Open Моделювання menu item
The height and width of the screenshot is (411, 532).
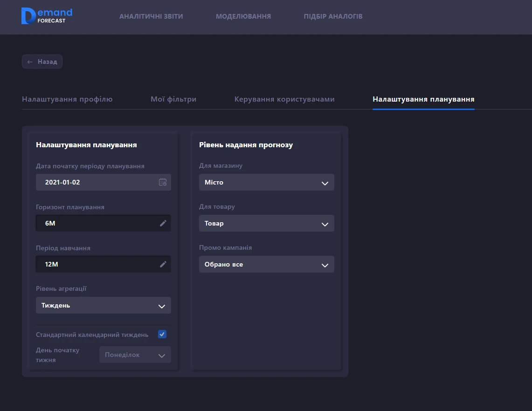tap(243, 16)
